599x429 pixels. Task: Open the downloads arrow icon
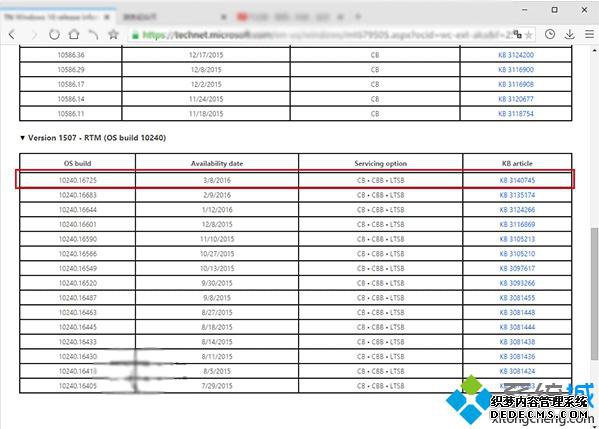570,34
